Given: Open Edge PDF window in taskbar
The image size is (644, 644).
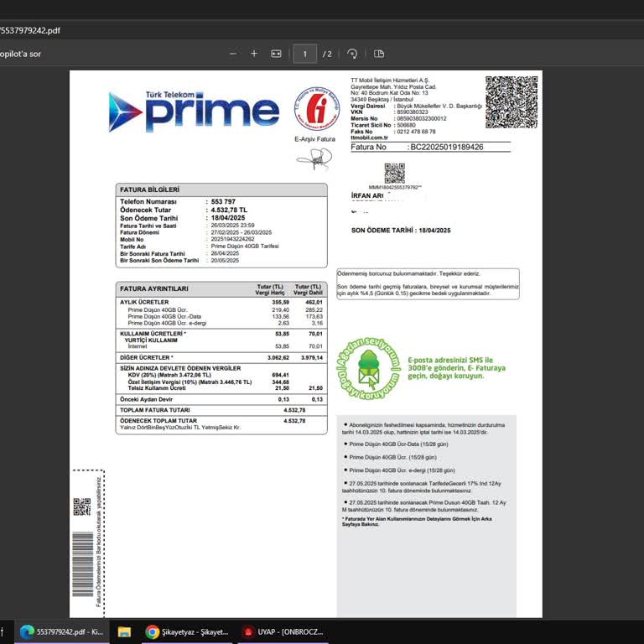Looking at the screenshot, I should 62,631.
